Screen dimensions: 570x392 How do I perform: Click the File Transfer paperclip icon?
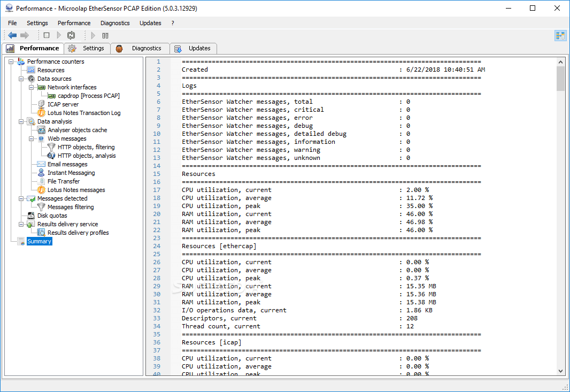[x=42, y=181]
